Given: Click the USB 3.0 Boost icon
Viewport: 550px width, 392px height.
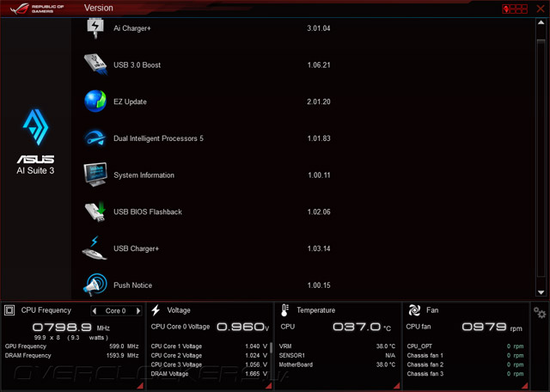Looking at the screenshot, I should tap(95, 64).
